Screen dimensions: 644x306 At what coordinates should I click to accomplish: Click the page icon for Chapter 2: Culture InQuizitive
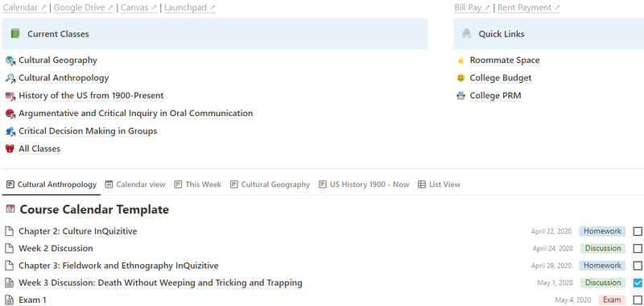click(x=9, y=231)
